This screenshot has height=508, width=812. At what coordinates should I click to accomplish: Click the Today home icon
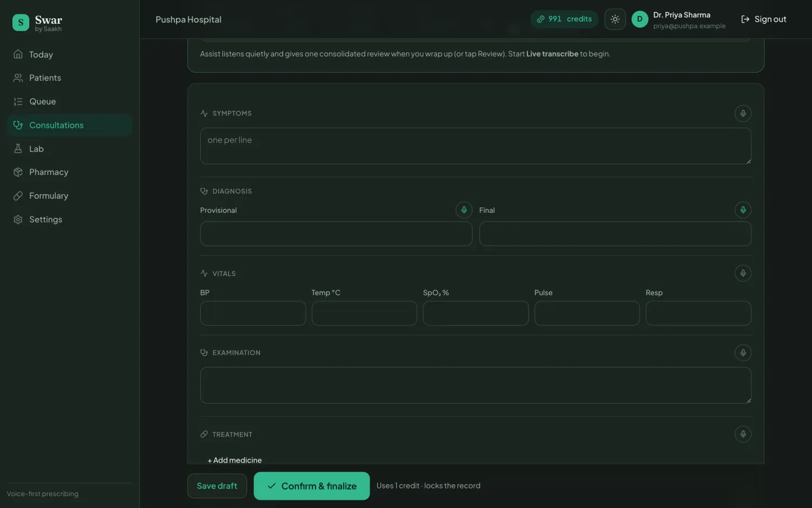(18, 54)
